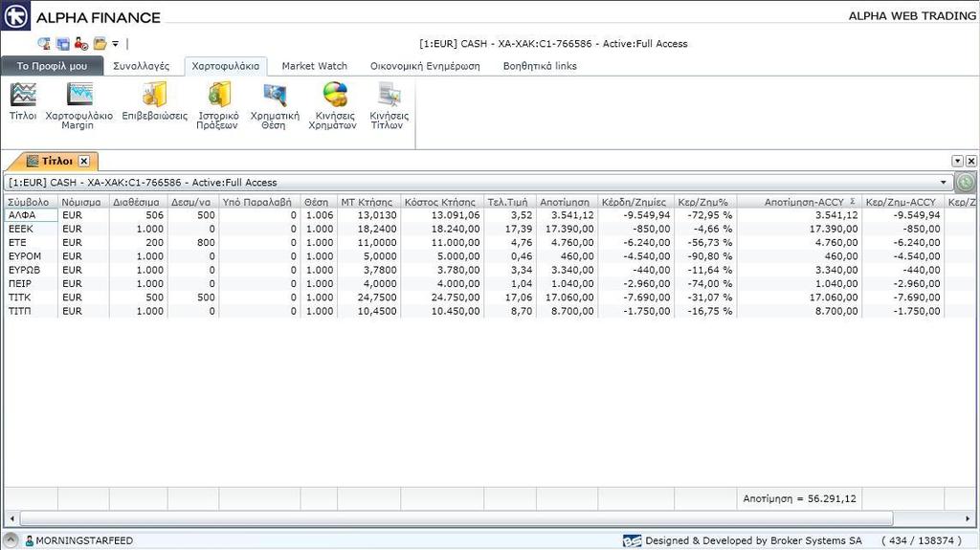Switch to the Συναλλαγές tab
980x550 pixels.
[x=142, y=66]
